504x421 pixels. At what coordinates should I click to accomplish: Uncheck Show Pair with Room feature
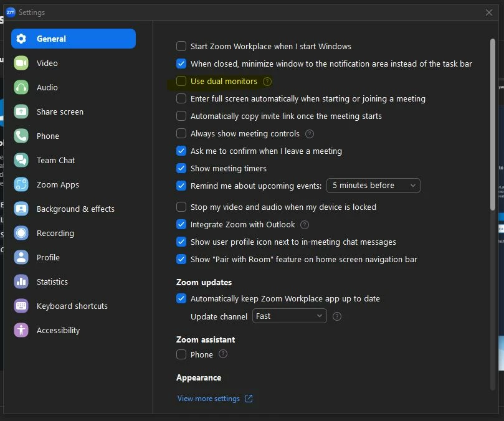181,259
